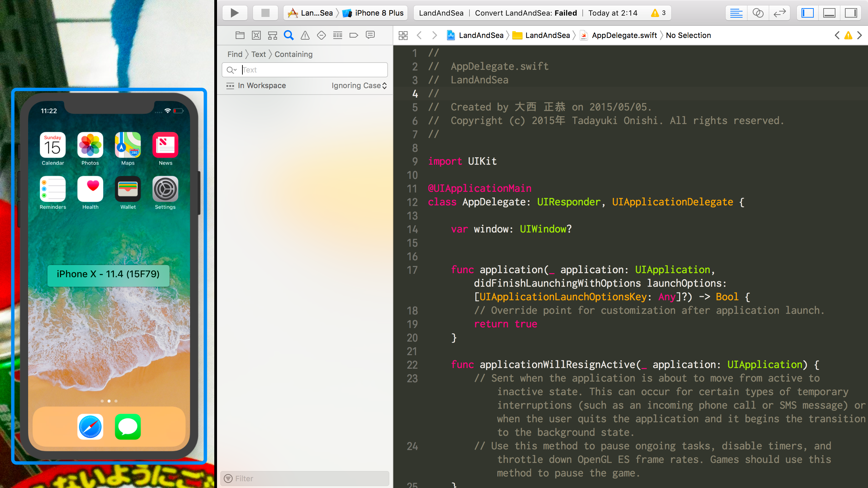Jump to previous issue arrow
Screen dimensions: 868x488
(837, 35)
